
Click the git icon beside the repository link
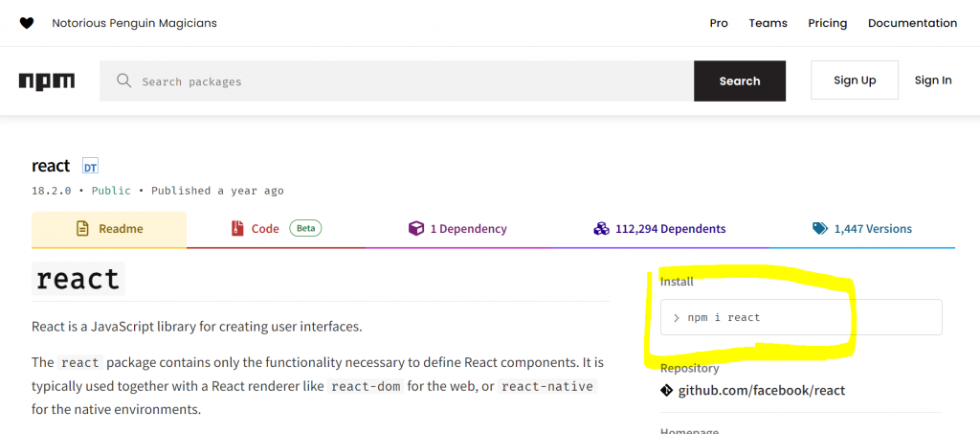(667, 391)
